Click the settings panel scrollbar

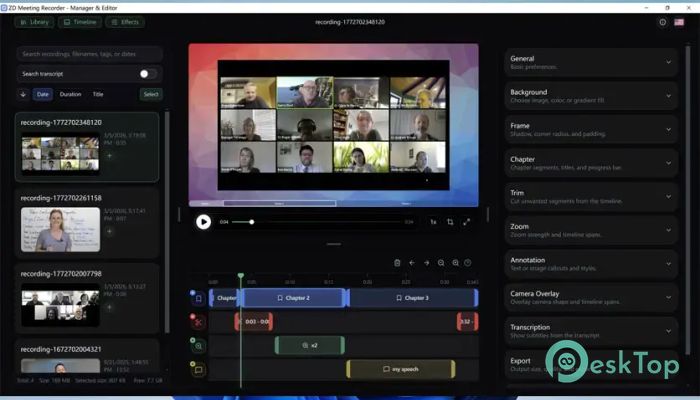coord(688,201)
